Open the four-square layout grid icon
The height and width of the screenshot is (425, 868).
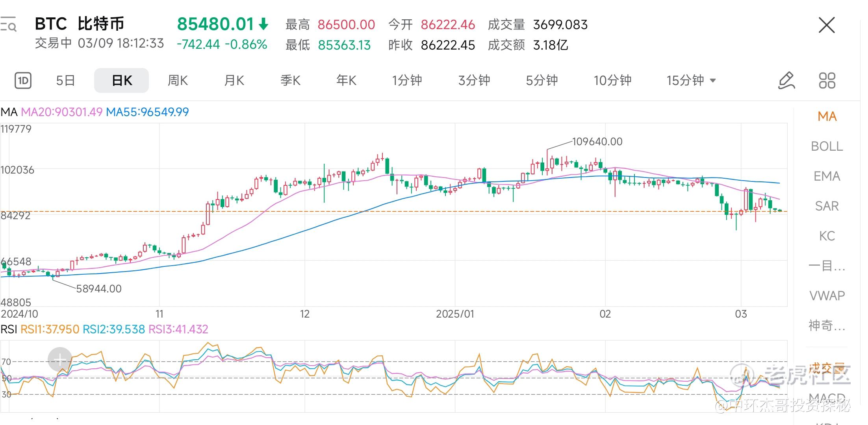pos(827,81)
